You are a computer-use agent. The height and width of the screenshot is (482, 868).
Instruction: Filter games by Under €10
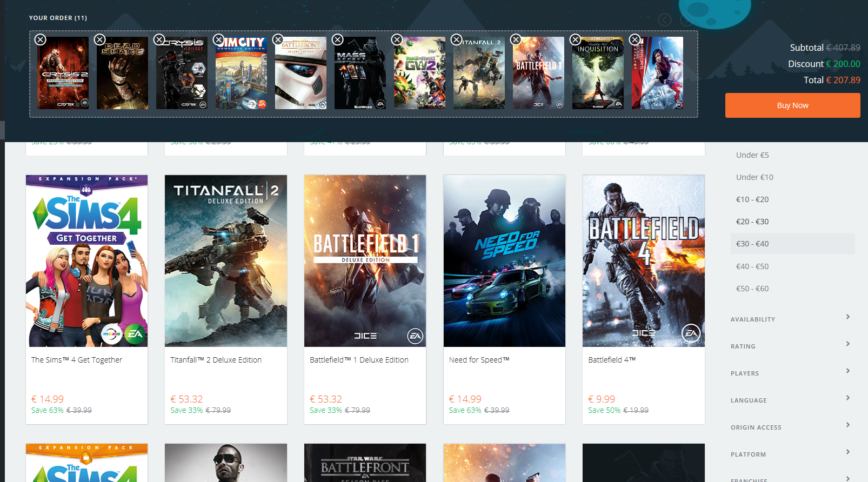click(x=755, y=177)
